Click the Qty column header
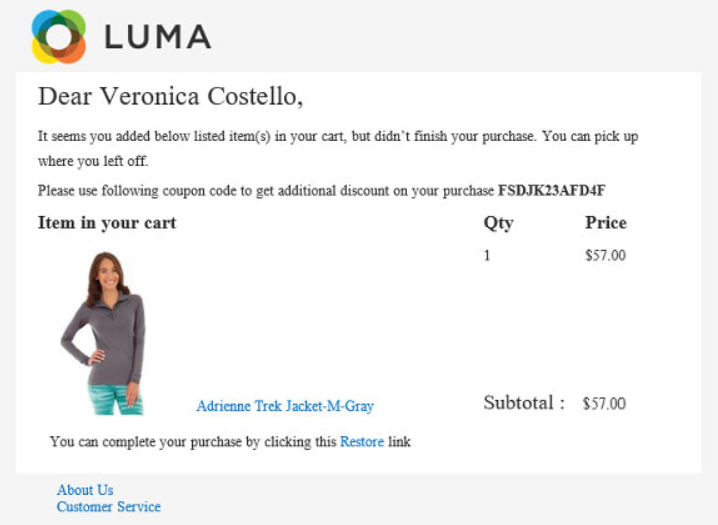This screenshot has height=525, width=718. coord(498,223)
